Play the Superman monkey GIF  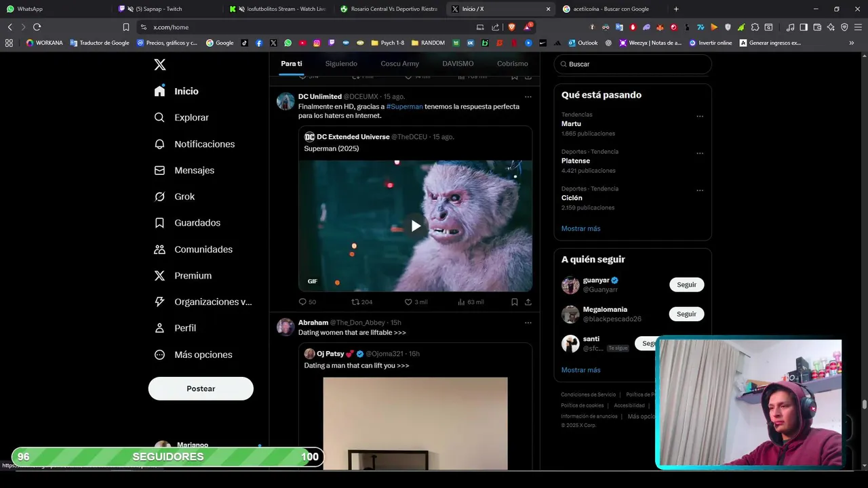point(416,226)
